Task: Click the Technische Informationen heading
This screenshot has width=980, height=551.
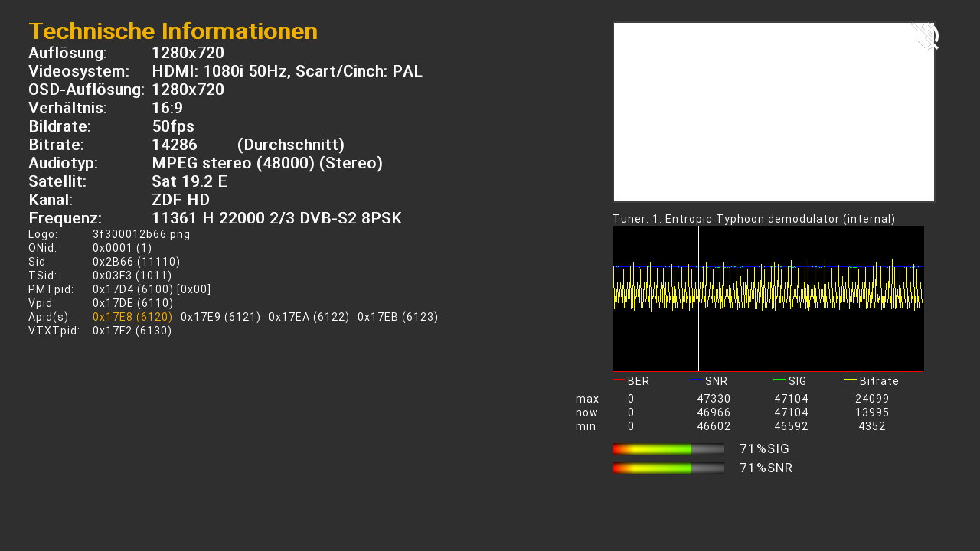Action: [x=173, y=31]
